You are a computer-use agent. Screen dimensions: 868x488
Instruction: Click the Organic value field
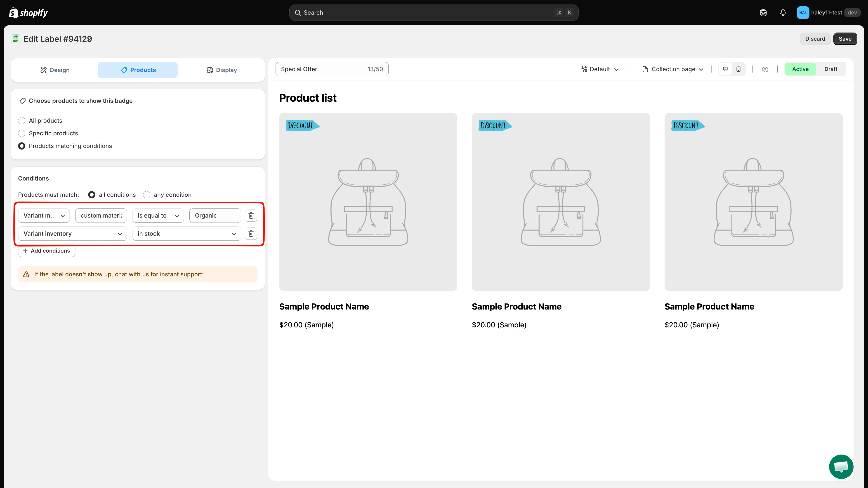pos(215,216)
